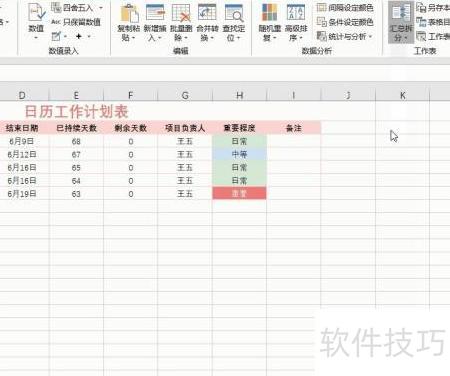
Task: Click the blue 中等 cell
Action: [239, 154]
